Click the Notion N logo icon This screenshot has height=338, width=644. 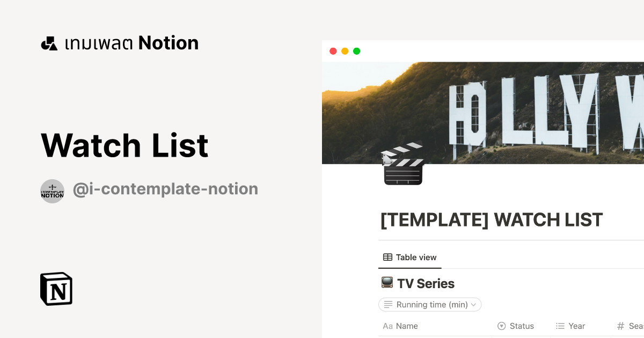click(x=56, y=289)
